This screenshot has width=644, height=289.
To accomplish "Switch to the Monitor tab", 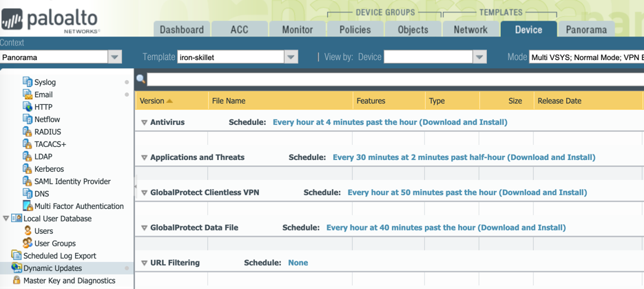I will [297, 30].
